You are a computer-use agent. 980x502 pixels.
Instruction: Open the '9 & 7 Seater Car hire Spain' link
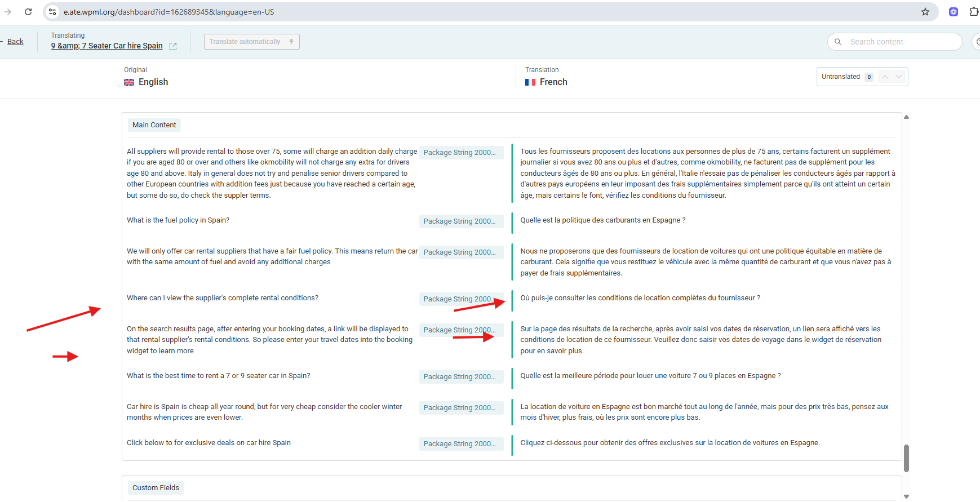(107, 46)
